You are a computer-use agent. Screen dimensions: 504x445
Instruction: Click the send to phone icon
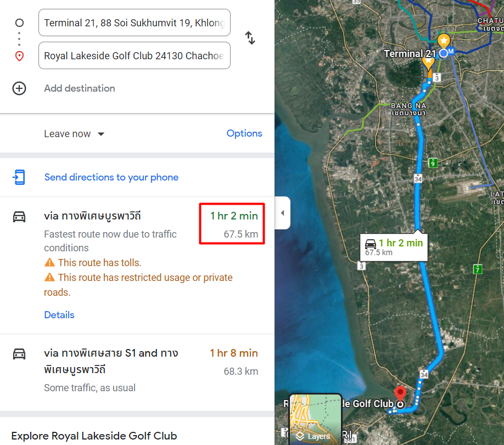[x=19, y=177]
